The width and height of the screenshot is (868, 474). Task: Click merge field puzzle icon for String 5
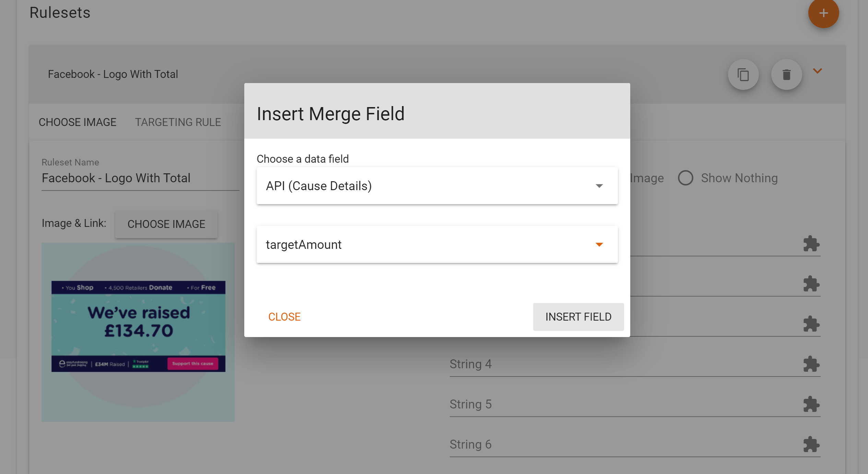(811, 404)
